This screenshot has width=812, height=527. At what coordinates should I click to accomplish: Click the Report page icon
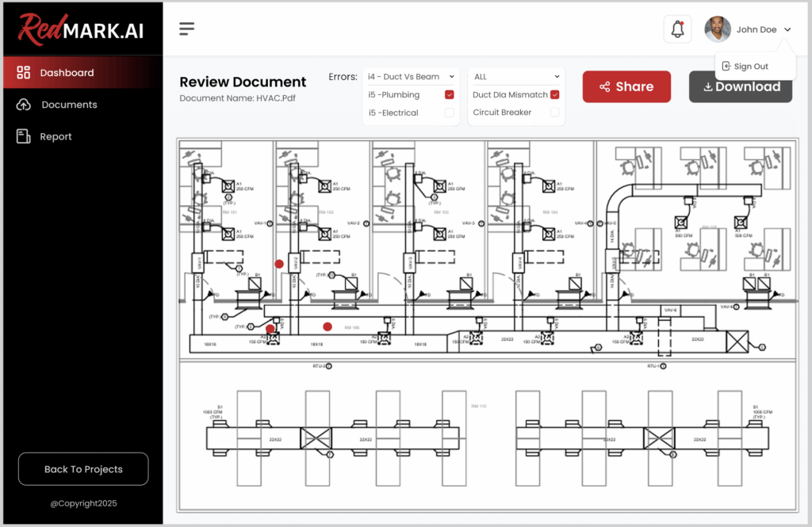24,136
